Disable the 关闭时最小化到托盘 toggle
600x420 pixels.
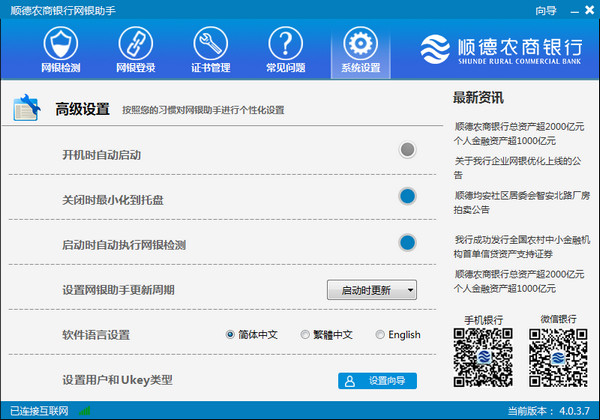[x=407, y=196]
